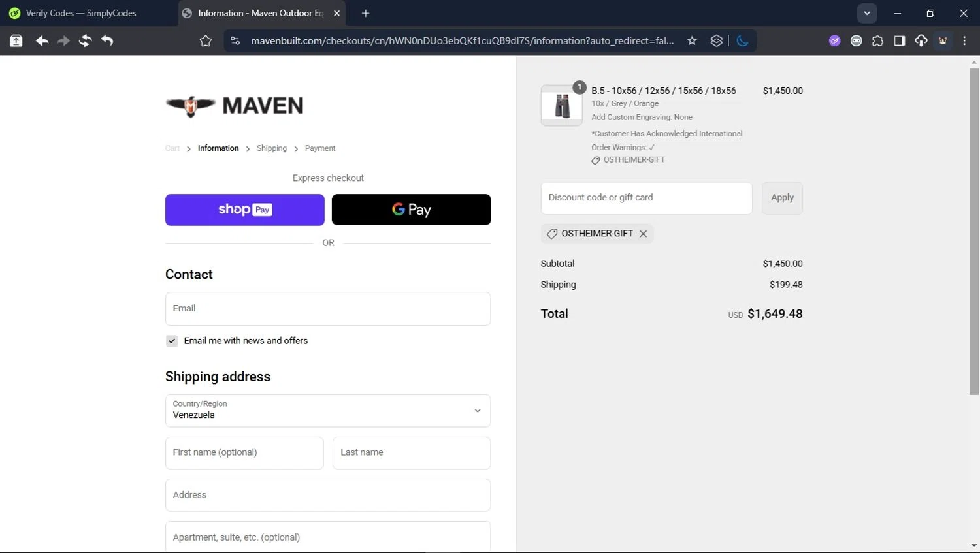Click the First name field
This screenshot has width=980, height=553.
tap(244, 453)
